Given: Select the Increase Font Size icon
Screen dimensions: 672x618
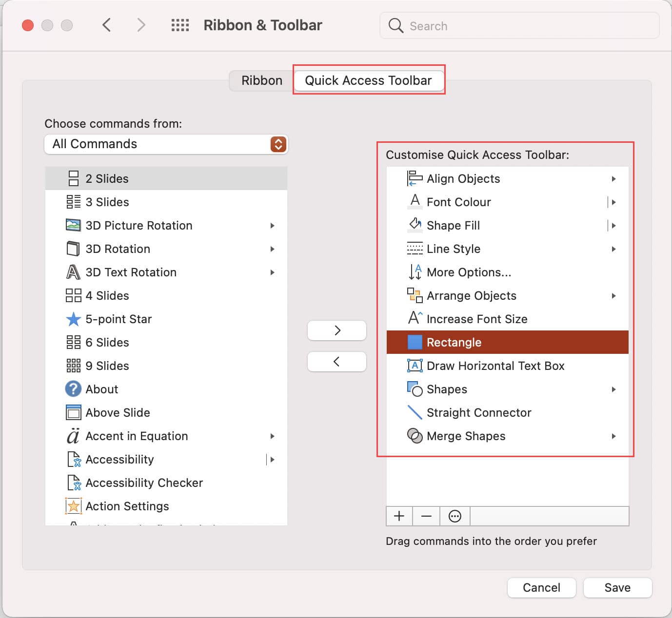Looking at the screenshot, I should point(414,319).
